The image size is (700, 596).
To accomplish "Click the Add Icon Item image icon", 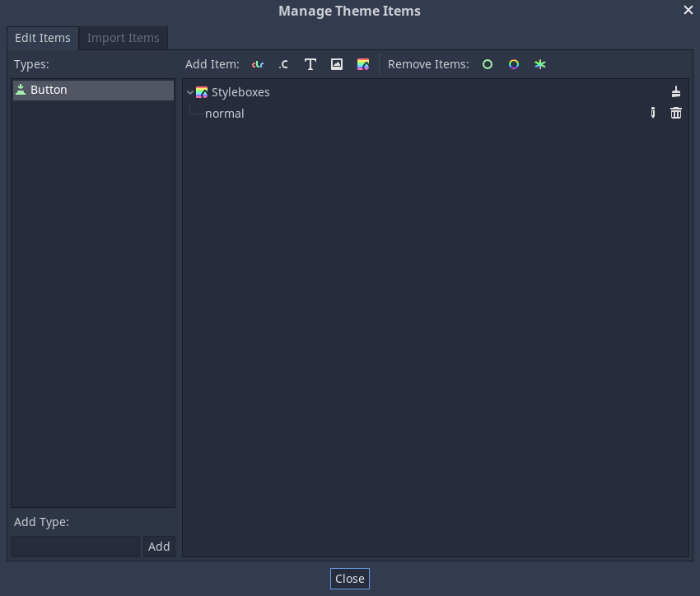I will point(337,64).
